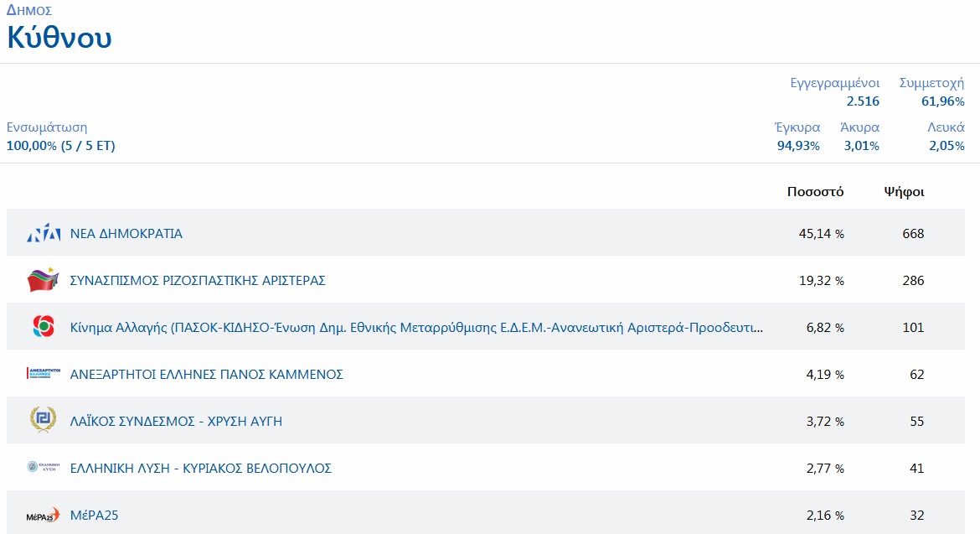The height and width of the screenshot is (534, 980).
Task: Click the Ψήφοι column header
Action: [x=904, y=192]
